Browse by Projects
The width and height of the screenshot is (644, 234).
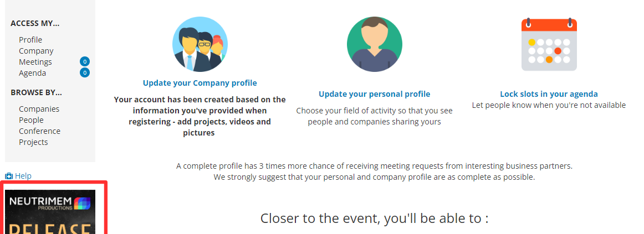(33, 142)
